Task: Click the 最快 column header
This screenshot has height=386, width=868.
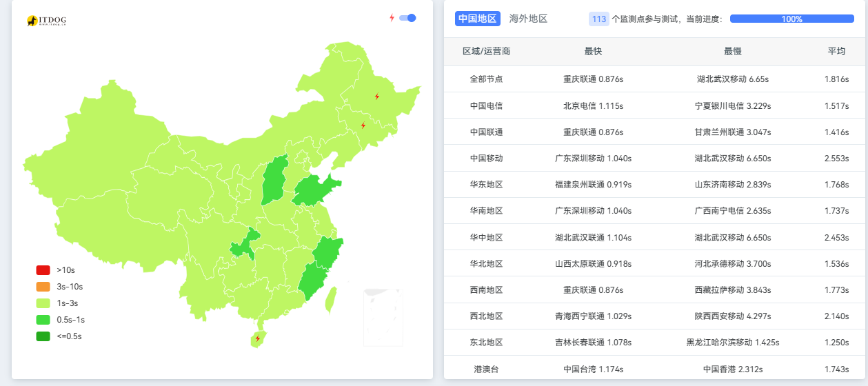Action: pyautogui.click(x=593, y=52)
